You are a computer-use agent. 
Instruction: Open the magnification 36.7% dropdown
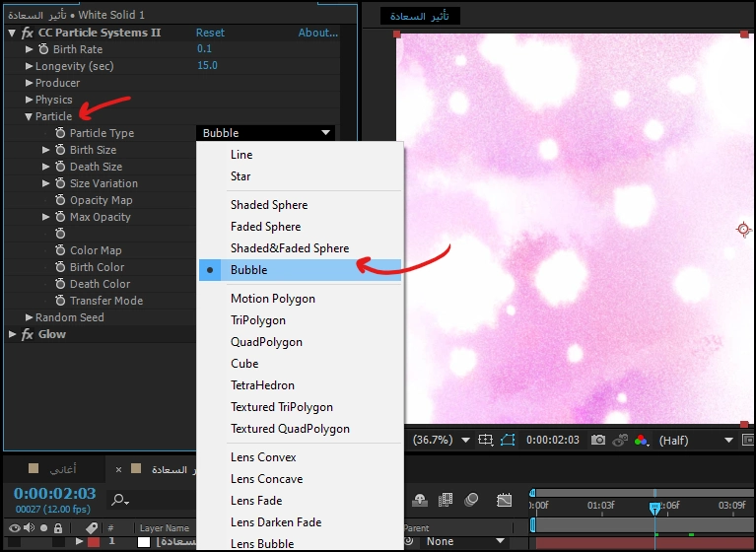441,440
